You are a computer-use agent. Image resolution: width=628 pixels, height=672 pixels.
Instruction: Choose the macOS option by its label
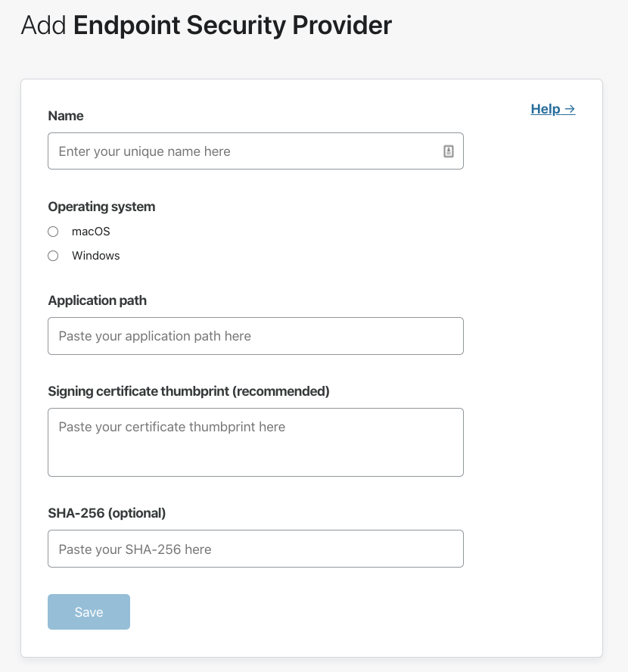coord(91,232)
